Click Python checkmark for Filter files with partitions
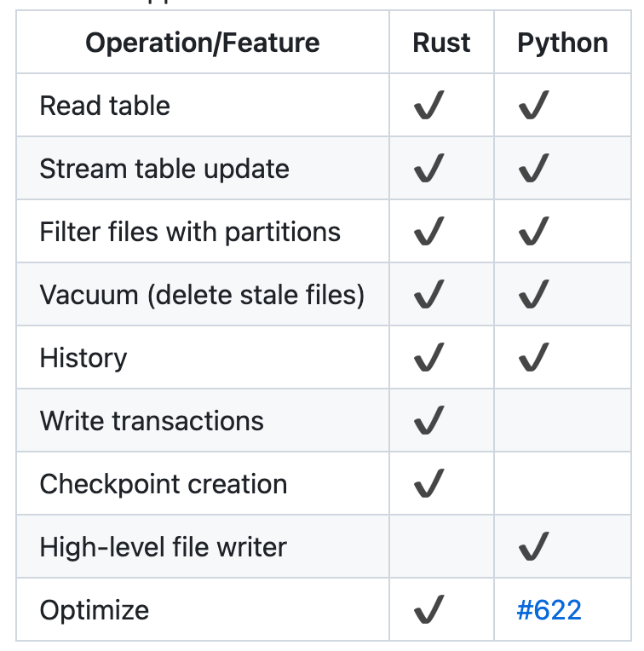 [x=533, y=233]
